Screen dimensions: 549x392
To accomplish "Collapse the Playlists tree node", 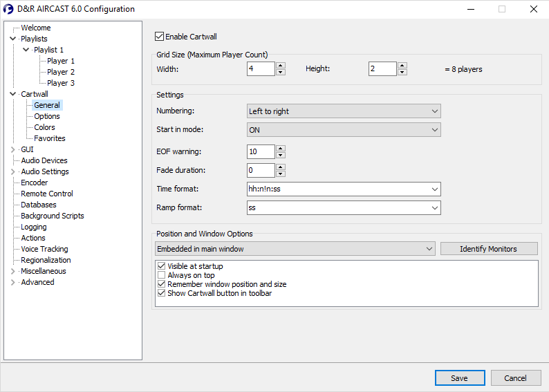I will point(12,39).
